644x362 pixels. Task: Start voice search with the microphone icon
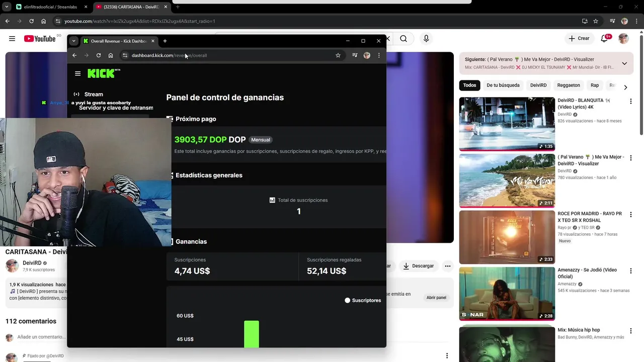tap(426, 39)
